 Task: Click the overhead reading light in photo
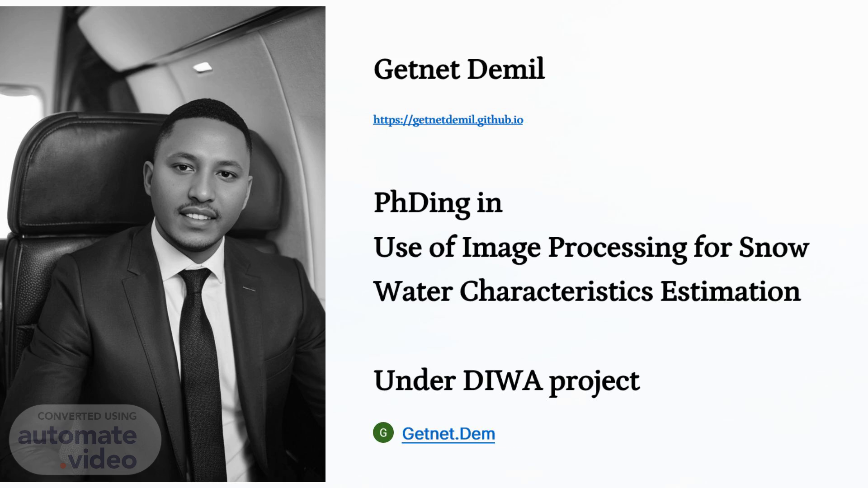point(203,67)
